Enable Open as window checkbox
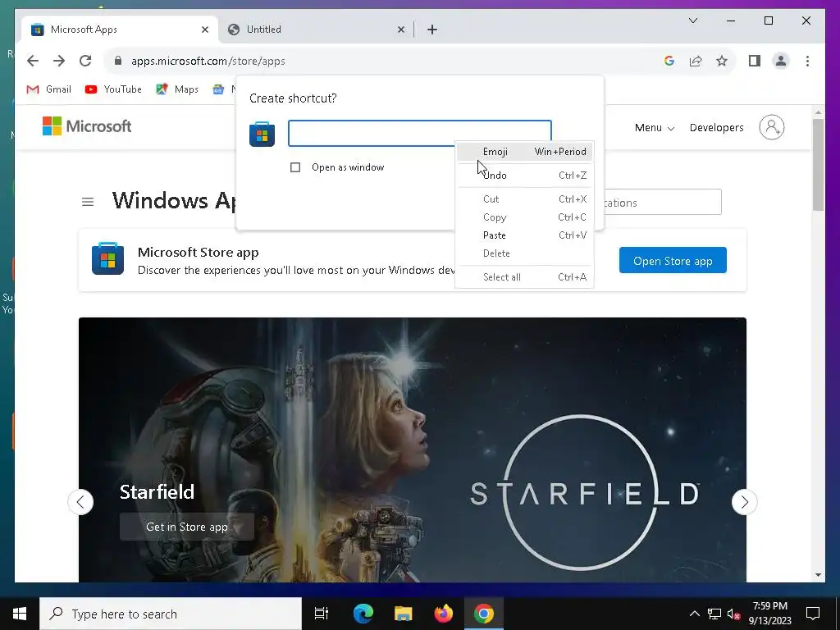This screenshot has height=630, width=840. [x=295, y=167]
